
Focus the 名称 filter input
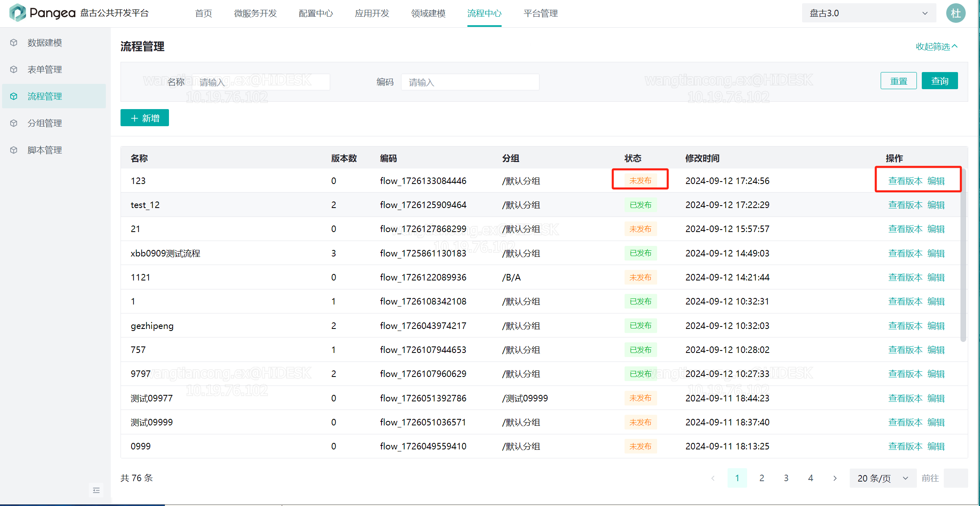261,82
